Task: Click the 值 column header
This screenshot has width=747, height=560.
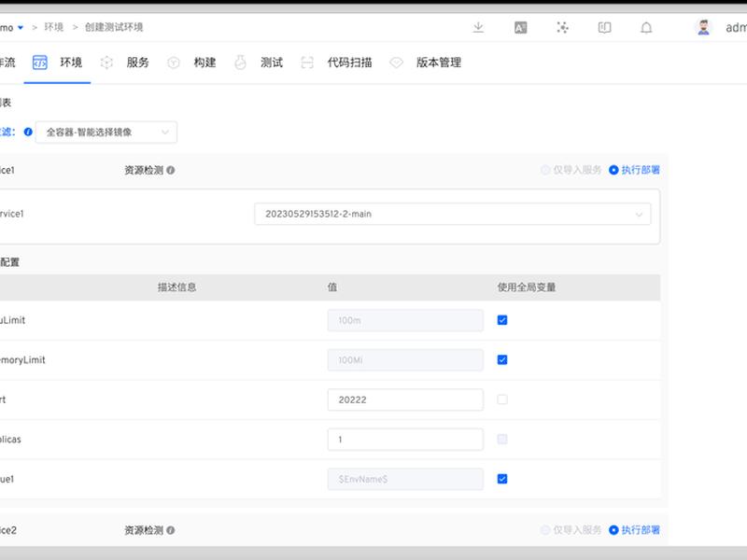Action: coord(332,287)
